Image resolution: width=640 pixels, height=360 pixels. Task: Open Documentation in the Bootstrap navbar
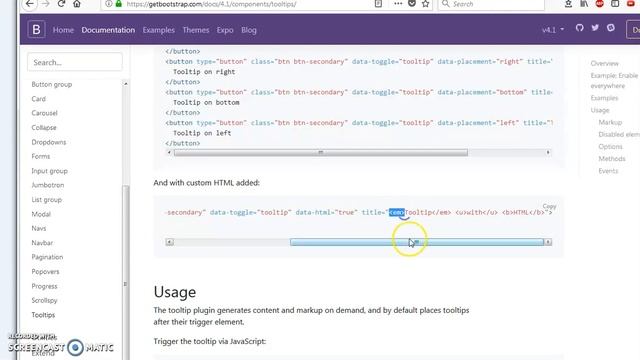click(x=108, y=30)
